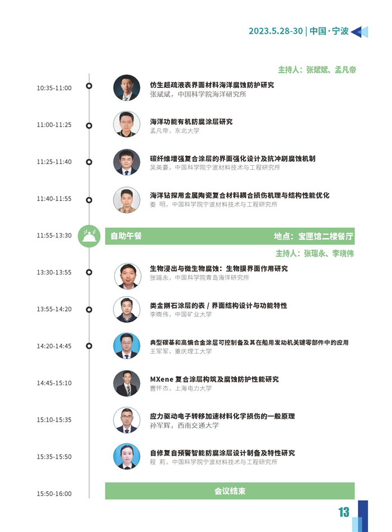This screenshot has width=392, height=532.
Task: Open 王军军's portrait with blue background
Action: 127,346
